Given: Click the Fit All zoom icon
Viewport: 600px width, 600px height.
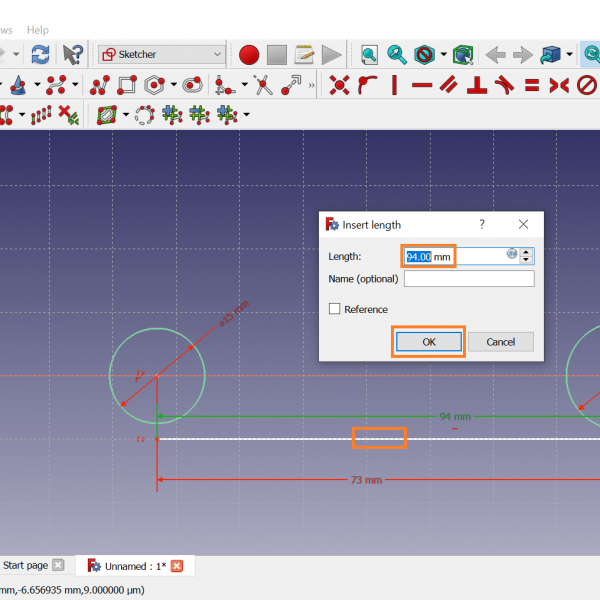Looking at the screenshot, I should point(370,54).
